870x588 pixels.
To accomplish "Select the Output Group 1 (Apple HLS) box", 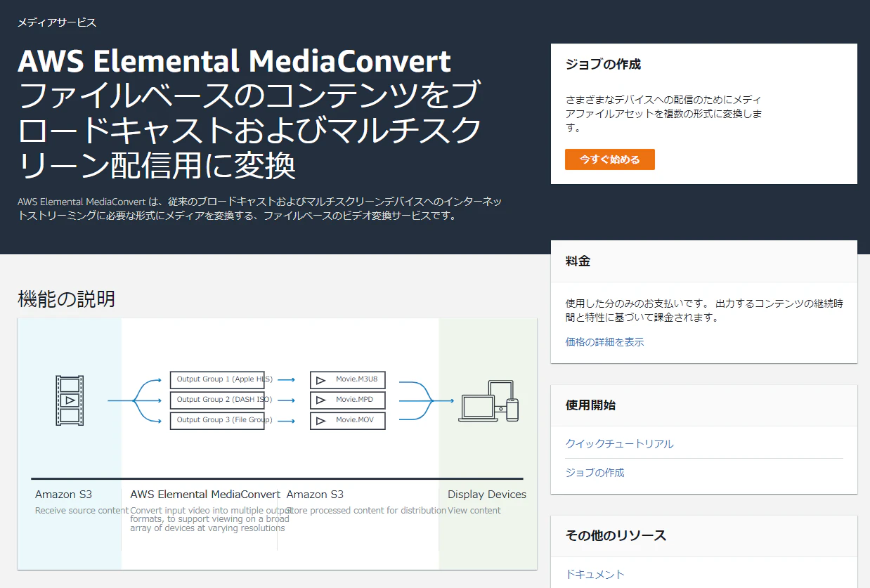I will (217, 380).
